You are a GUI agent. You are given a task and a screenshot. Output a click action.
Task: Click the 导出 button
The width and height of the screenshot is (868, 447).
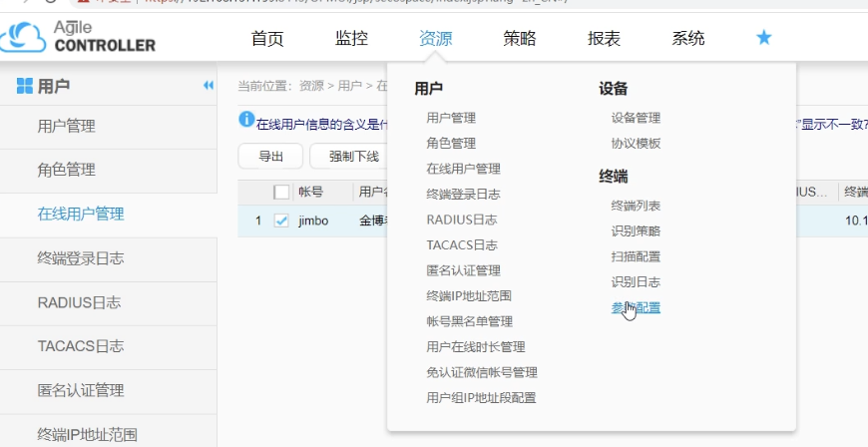click(x=270, y=157)
